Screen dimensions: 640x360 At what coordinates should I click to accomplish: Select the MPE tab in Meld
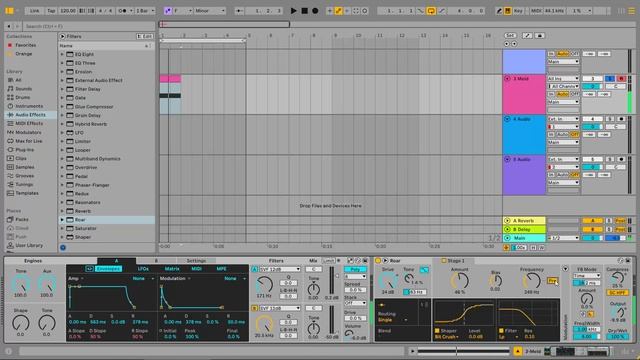click(x=221, y=269)
